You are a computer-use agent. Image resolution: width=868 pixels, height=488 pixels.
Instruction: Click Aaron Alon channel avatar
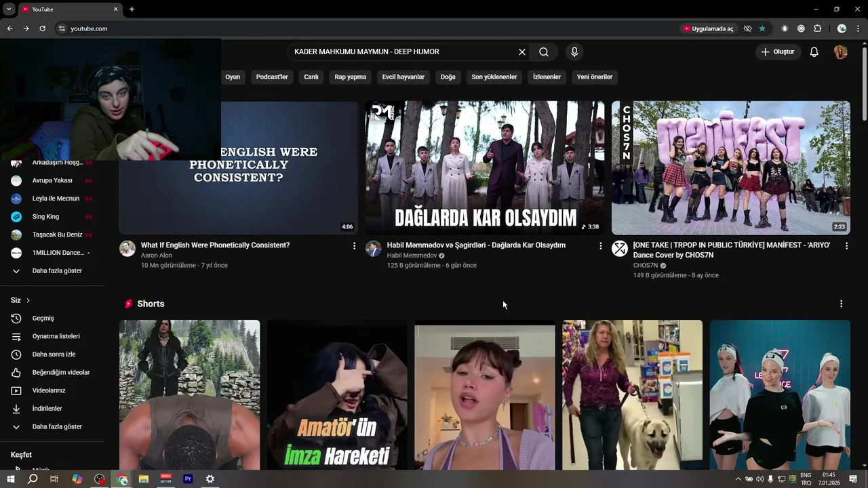[x=127, y=249]
